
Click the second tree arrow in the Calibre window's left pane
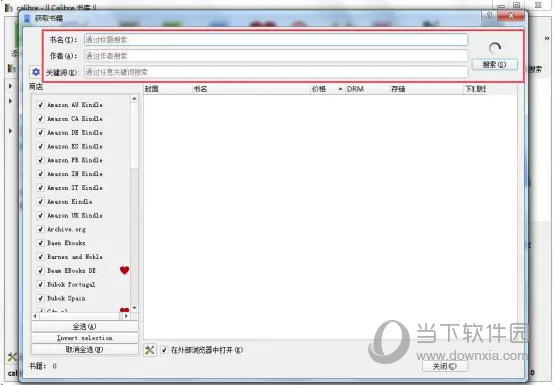tap(10, 101)
